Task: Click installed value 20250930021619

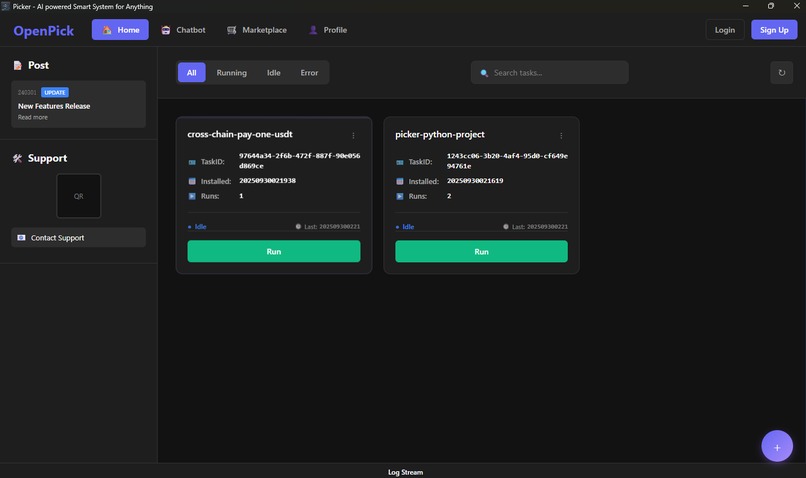Action: tap(475, 180)
